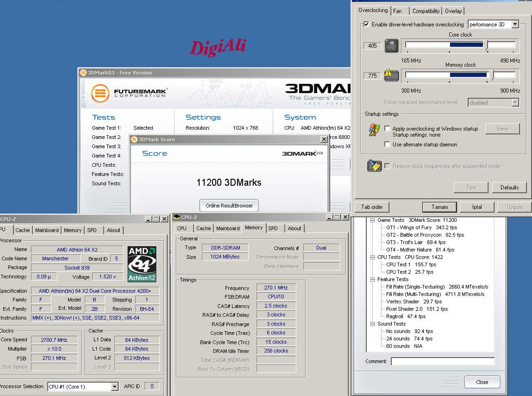Select GT3 - Troll's Lair row
The image size is (532, 396).
[x=416, y=242]
